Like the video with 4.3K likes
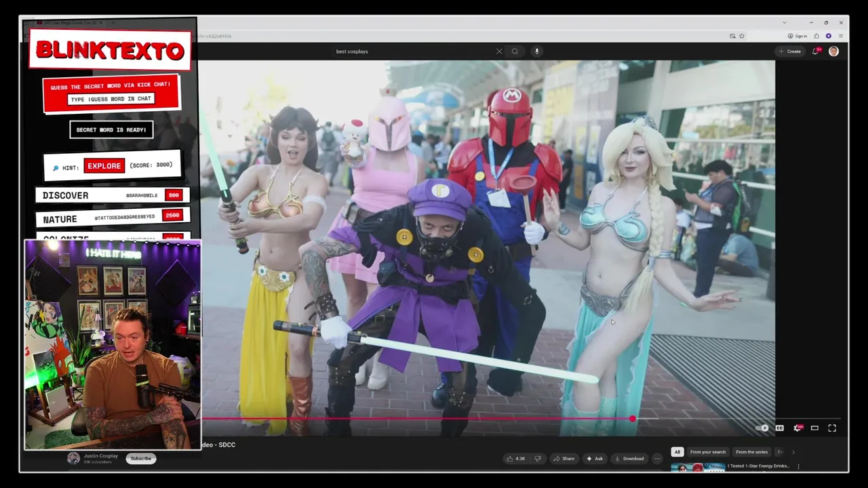 (x=515, y=459)
